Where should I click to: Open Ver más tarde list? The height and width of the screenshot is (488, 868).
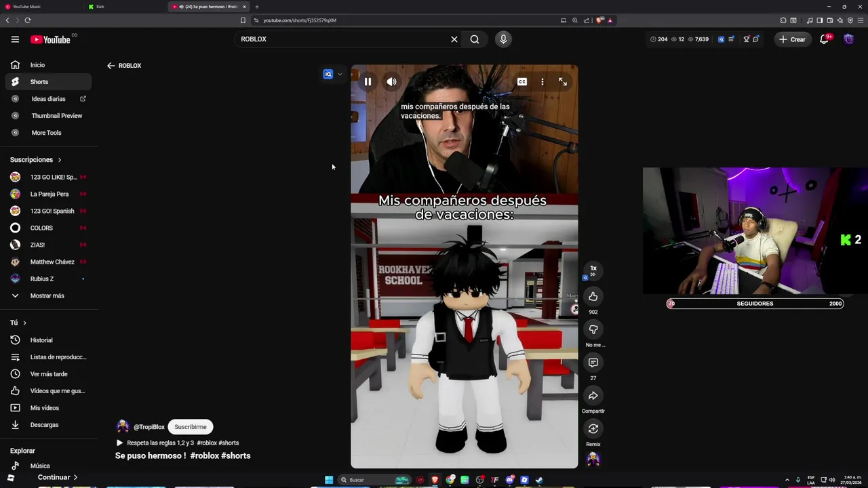point(48,374)
